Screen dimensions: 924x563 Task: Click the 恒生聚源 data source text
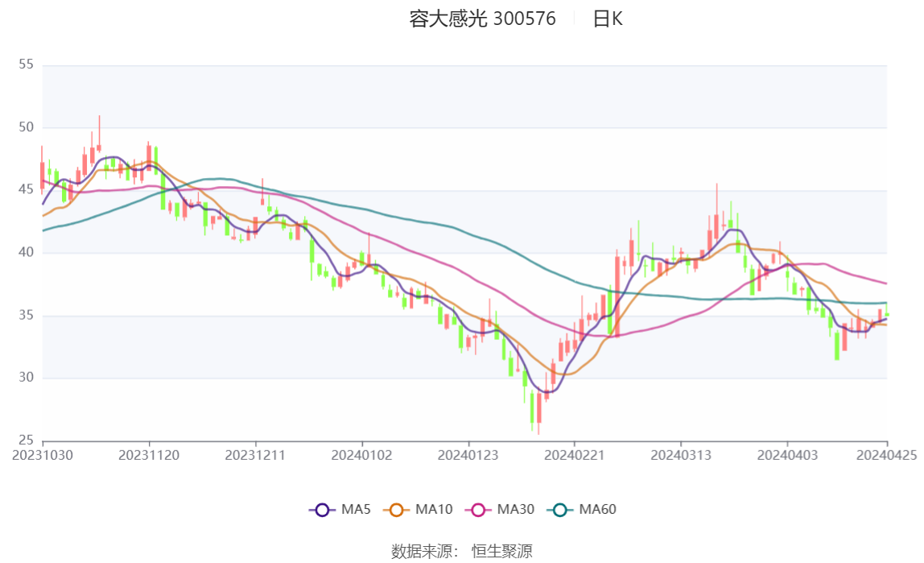[501, 551]
